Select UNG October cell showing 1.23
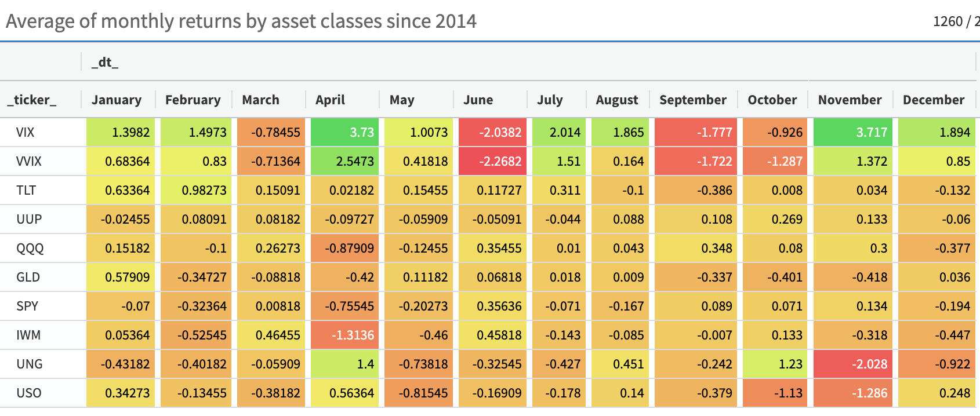980x416 pixels. point(772,364)
